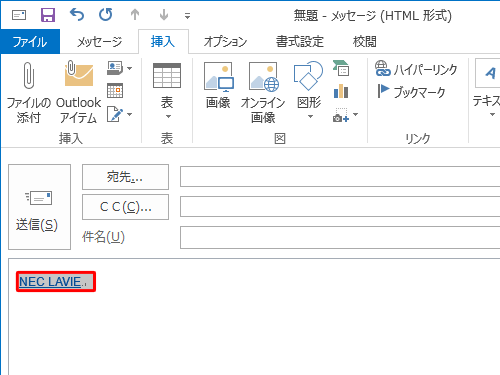Open the business card dropdown
The image size is (500, 375).
pyautogui.click(x=130, y=68)
